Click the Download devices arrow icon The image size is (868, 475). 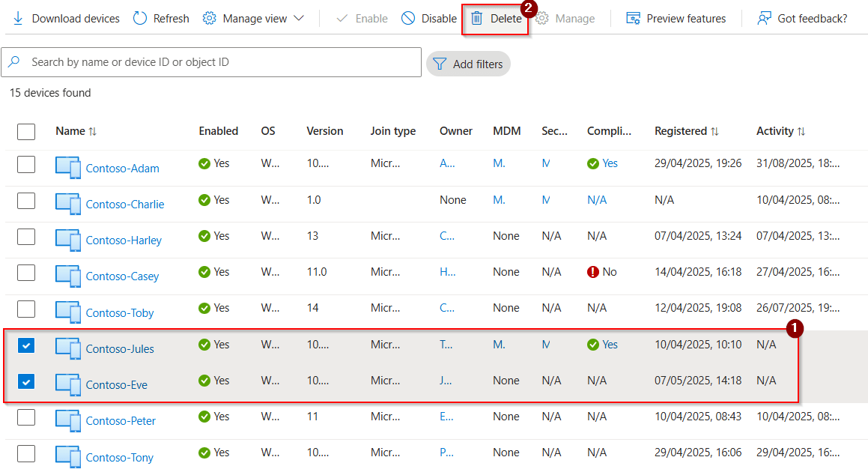[x=18, y=18]
